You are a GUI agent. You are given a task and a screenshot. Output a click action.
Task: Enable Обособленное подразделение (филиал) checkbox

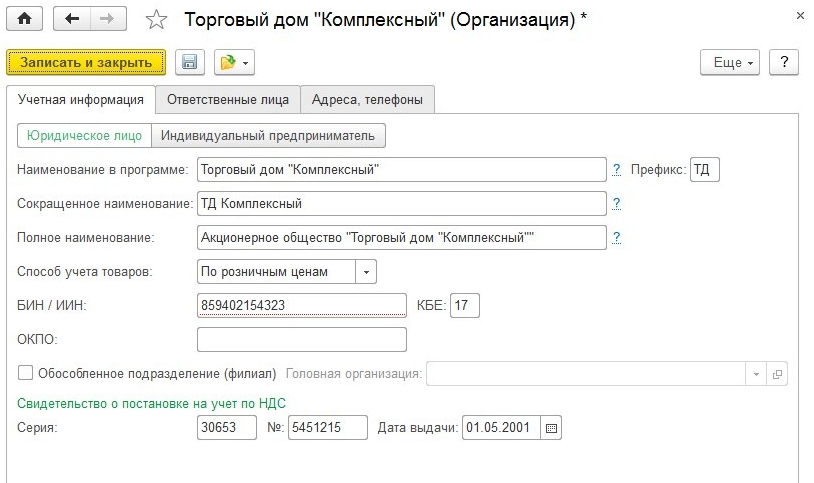[x=26, y=373]
